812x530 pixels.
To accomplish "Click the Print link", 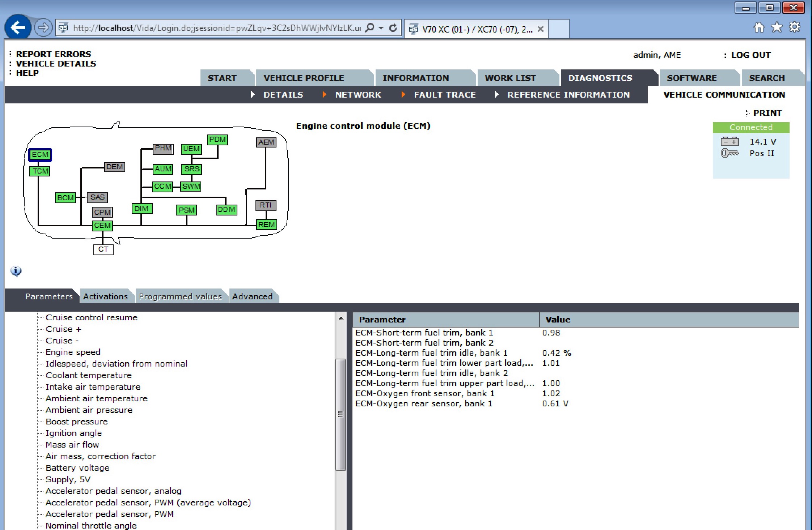I will (767, 113).
